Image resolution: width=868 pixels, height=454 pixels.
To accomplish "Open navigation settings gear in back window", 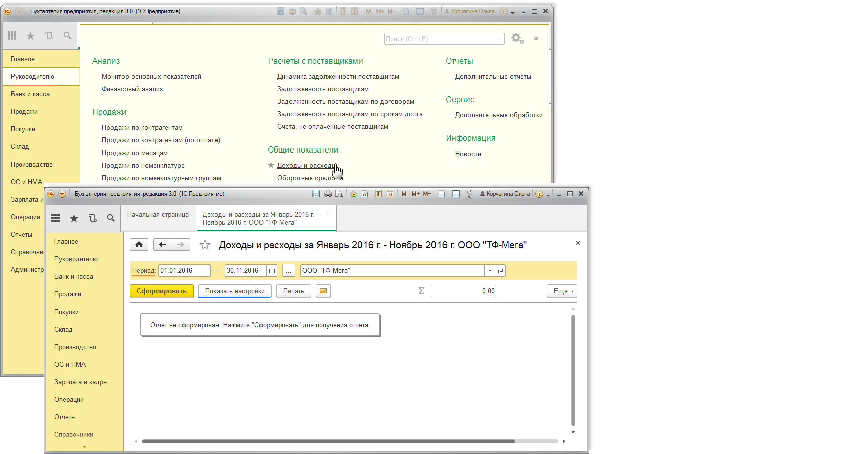I will (x=517, y=38).
